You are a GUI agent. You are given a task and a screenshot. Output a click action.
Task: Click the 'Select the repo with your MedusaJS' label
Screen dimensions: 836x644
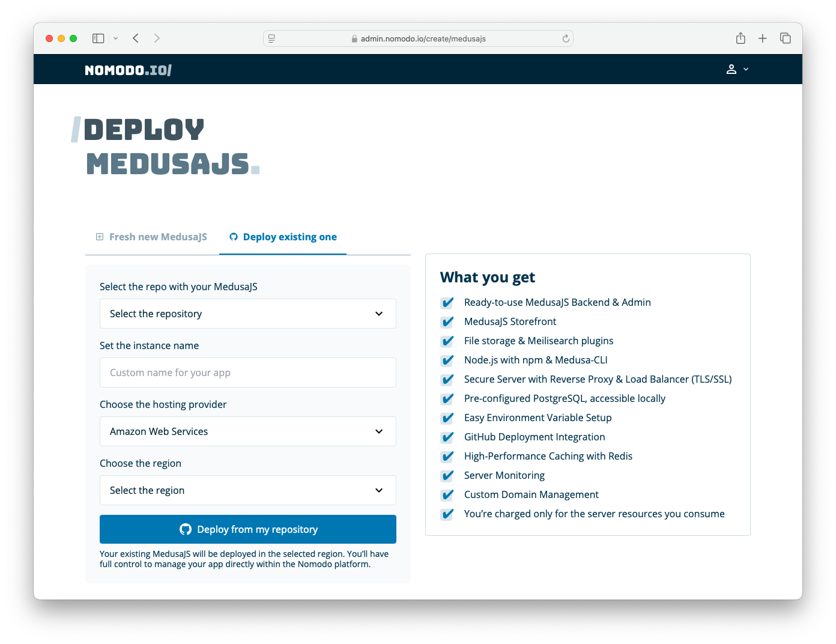point(178,287)
